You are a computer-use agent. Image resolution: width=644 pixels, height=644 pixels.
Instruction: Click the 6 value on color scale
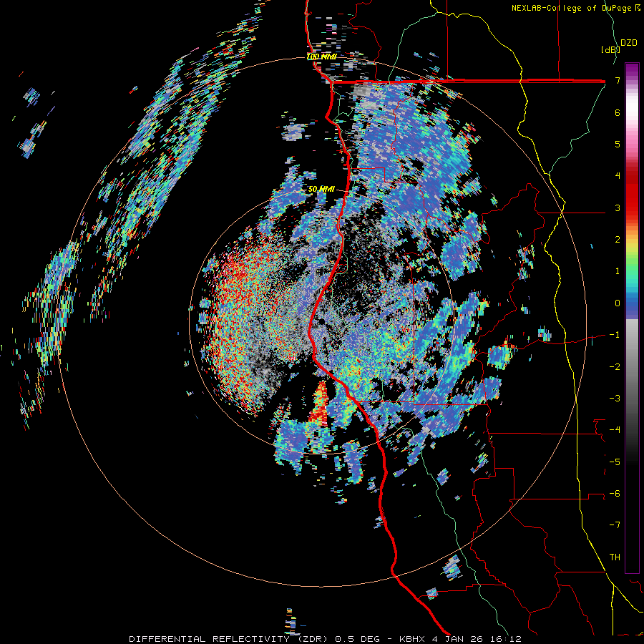(x=618, y=112)
